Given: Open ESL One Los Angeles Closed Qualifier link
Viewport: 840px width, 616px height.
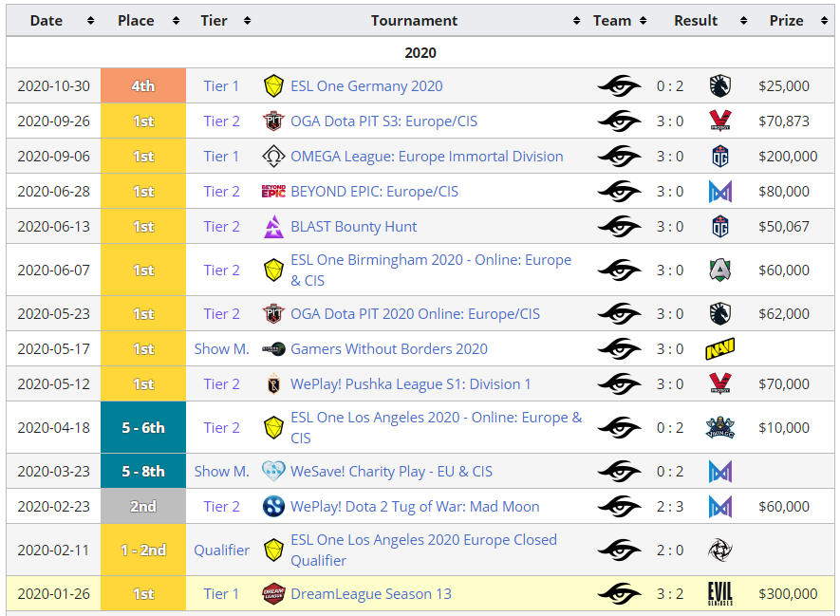Looking at the screenshot, I should coord(423,551).
